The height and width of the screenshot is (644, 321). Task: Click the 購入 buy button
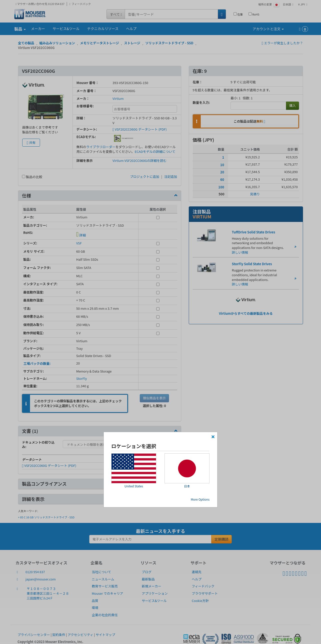coord(292,106)
